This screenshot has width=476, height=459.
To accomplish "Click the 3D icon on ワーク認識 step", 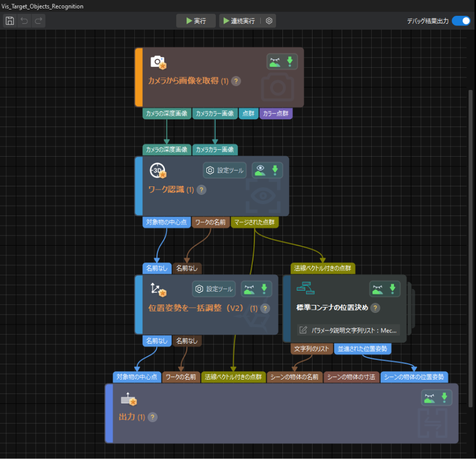I will [x=158, y=170].
